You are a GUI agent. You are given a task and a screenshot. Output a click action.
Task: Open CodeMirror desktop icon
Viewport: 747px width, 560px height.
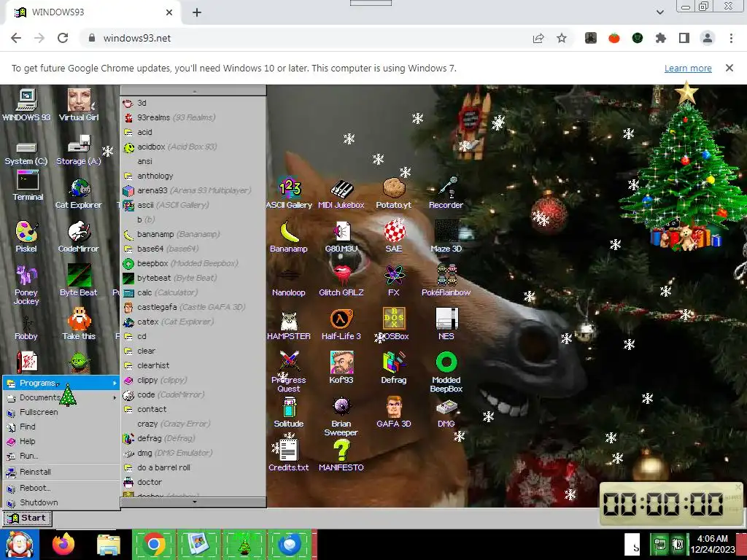79,237
